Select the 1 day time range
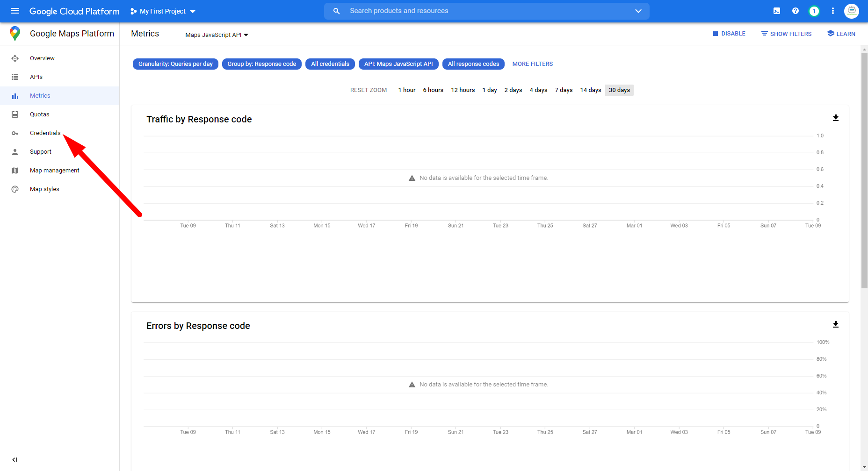The image size is (868, 471). 490,90
